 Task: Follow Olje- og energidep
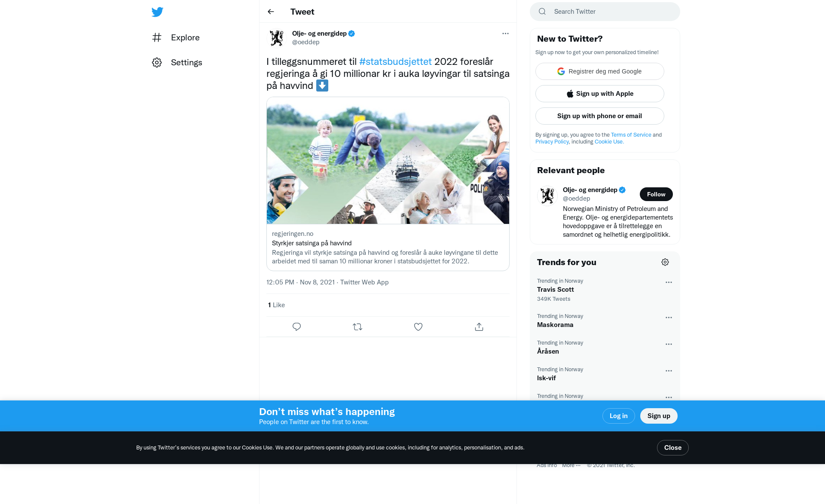point(656,194)
